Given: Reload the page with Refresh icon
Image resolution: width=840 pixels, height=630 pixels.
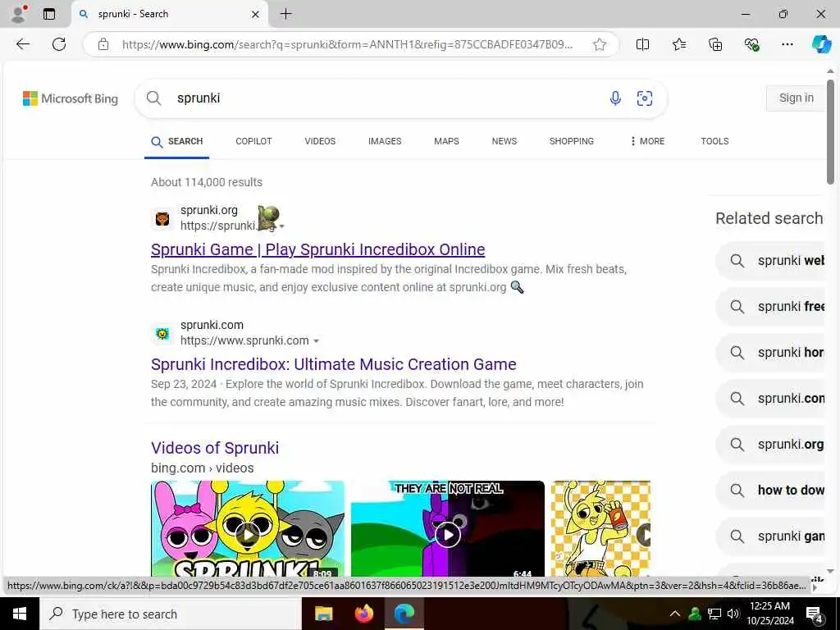Looking at the screenshot, I should [59, 44].
